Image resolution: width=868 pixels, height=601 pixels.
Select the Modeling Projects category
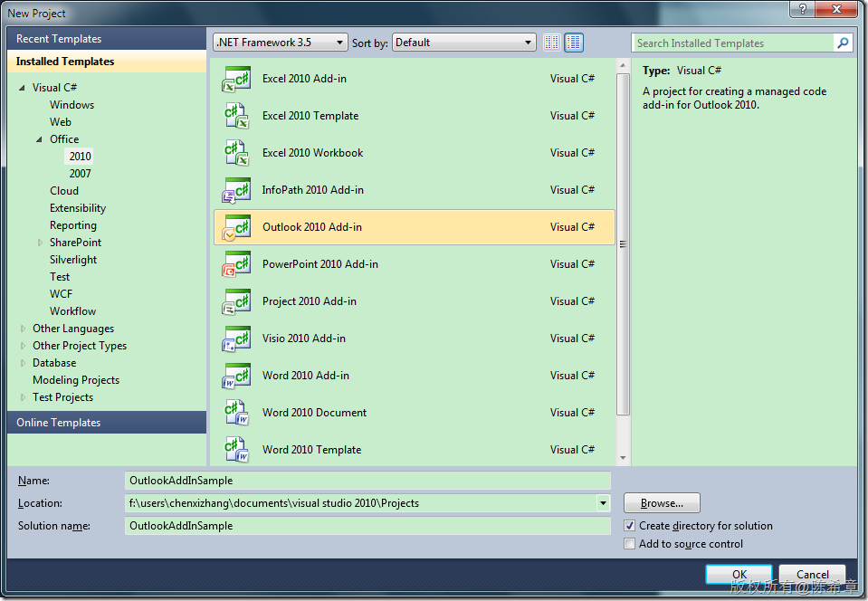[x=76, y=380]
